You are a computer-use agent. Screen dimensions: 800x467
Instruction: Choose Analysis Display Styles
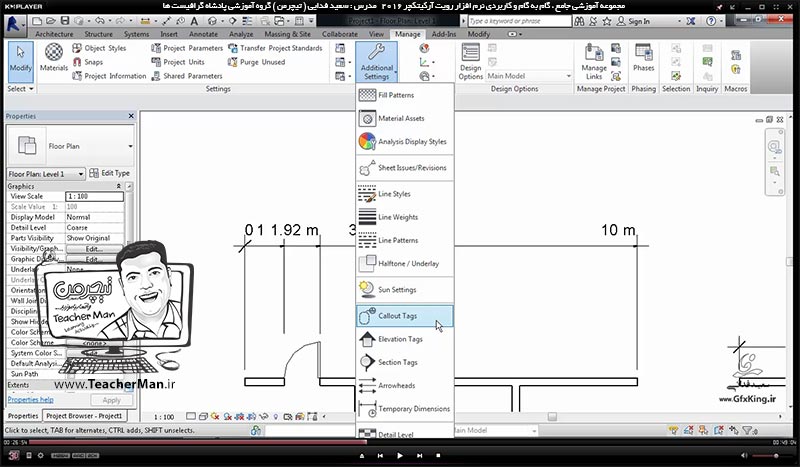pyautogui.click(x=405, y=141)
